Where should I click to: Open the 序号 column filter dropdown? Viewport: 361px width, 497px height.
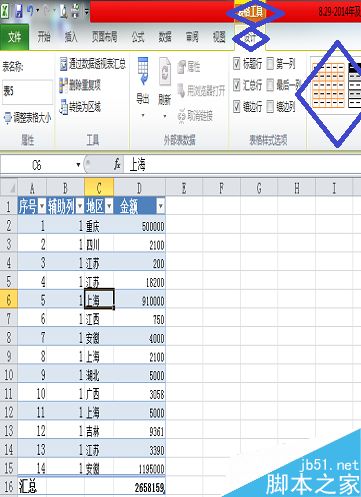click(42, 207)
